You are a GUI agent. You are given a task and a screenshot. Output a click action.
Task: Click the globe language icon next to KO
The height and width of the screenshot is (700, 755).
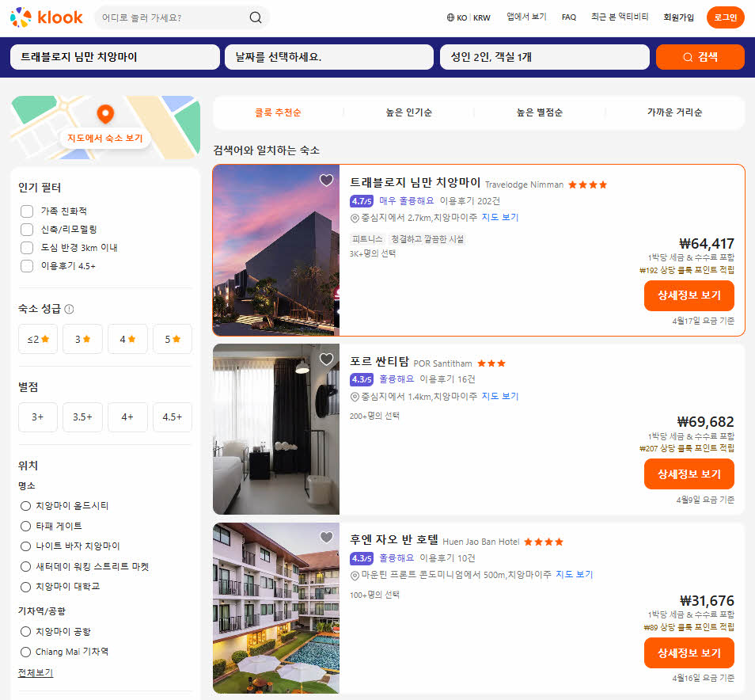pyautogui.click(x=450, y=17)
